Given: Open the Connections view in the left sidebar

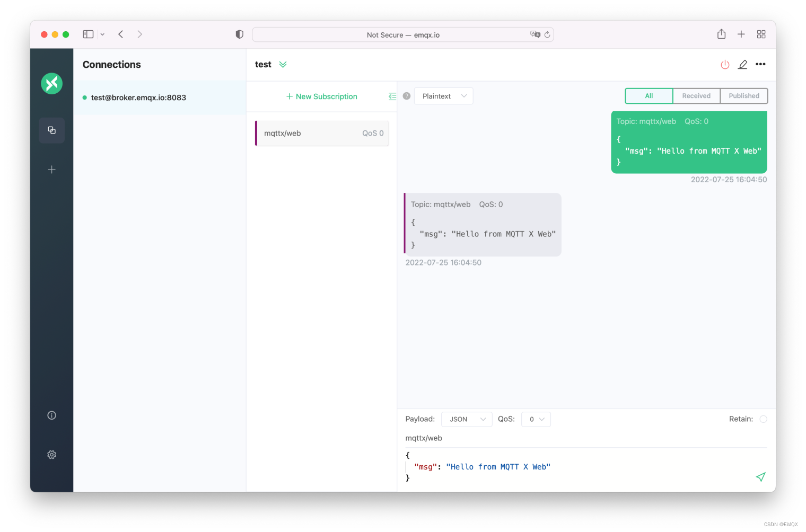Looking at the screenshot, I should (51, 130).
